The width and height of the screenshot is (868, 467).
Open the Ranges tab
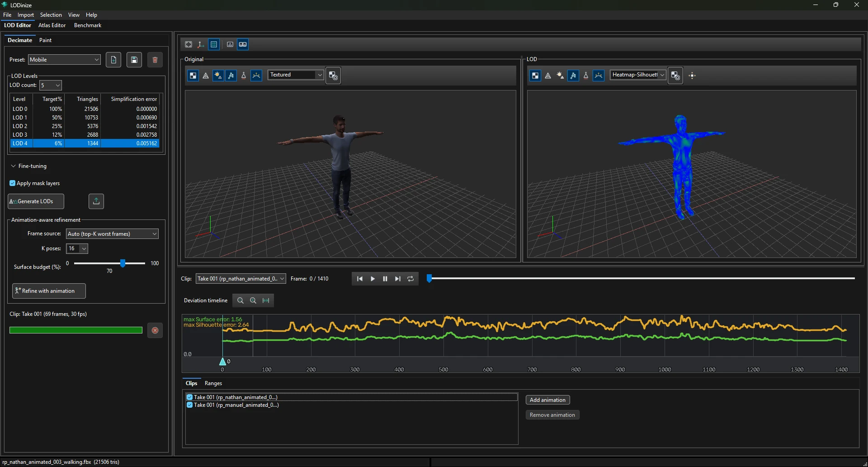(213, 383)
